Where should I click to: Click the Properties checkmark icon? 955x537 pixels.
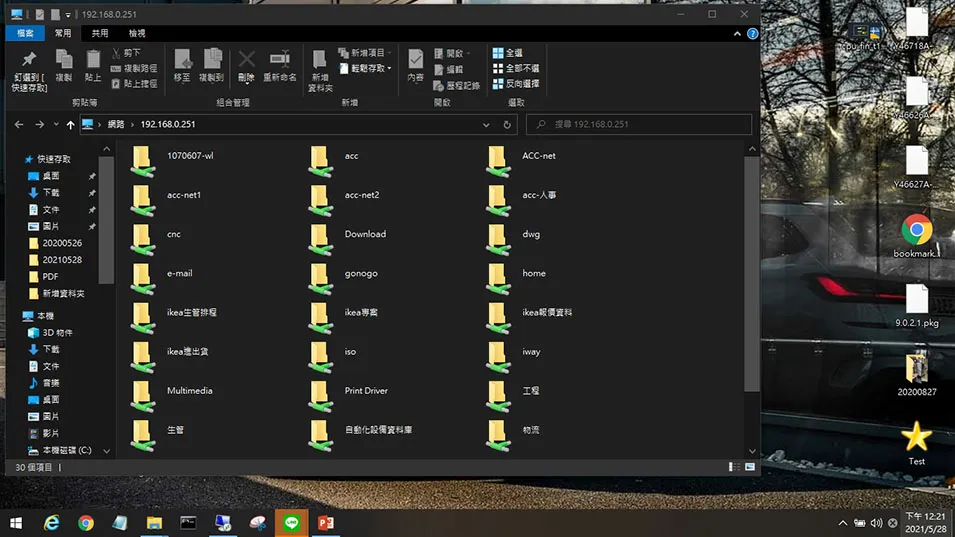[x=415, y=59]
